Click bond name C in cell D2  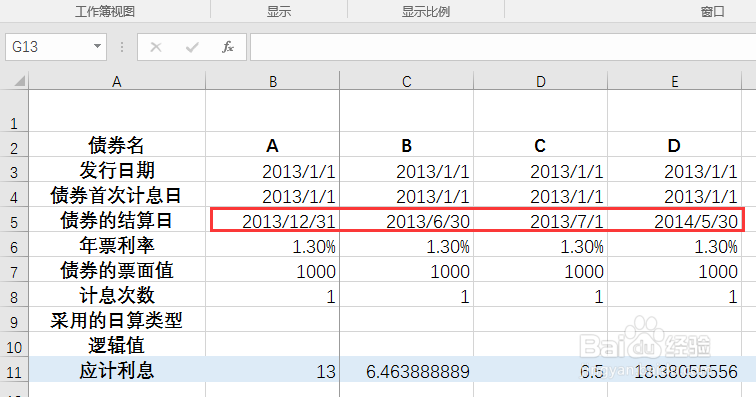[540, 145]
